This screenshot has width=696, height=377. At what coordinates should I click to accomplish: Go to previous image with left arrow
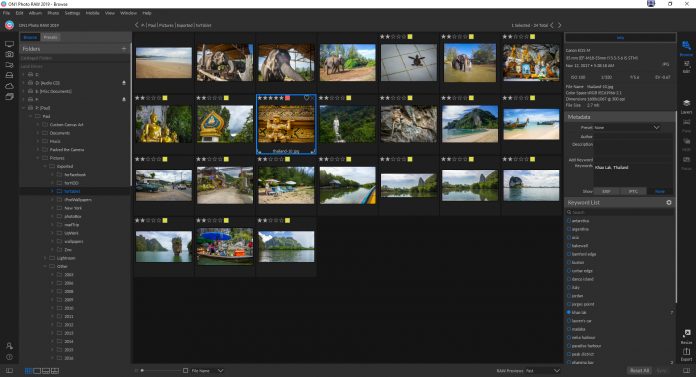[x=552, y=25]
